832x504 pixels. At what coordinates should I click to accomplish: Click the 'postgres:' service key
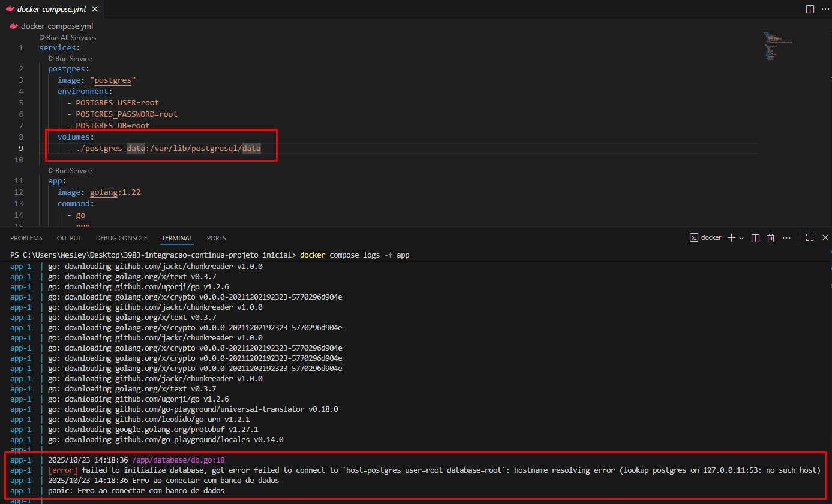tap(68, 68)
